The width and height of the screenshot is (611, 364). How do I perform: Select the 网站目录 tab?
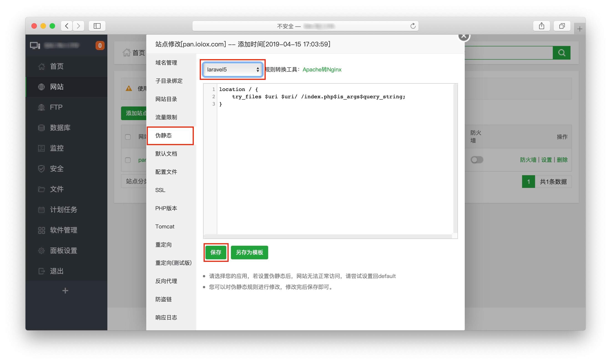point(171,99)
